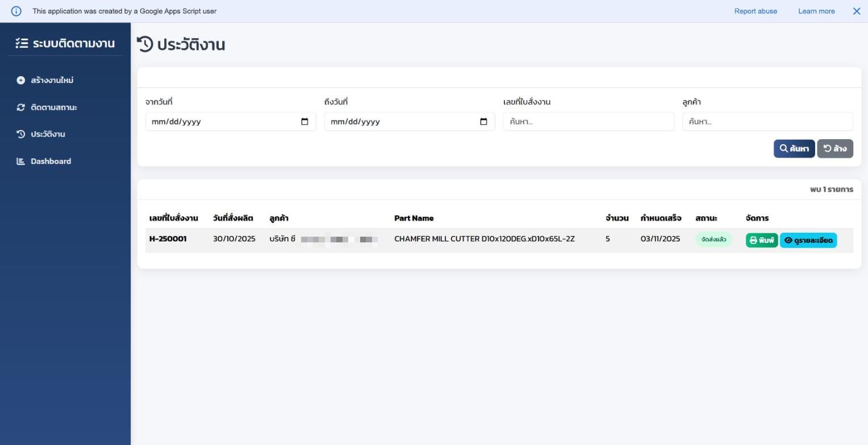View details with ดูรายละเอียด button
The height and width of the screenshot is (445, 868).
point(808,241)
